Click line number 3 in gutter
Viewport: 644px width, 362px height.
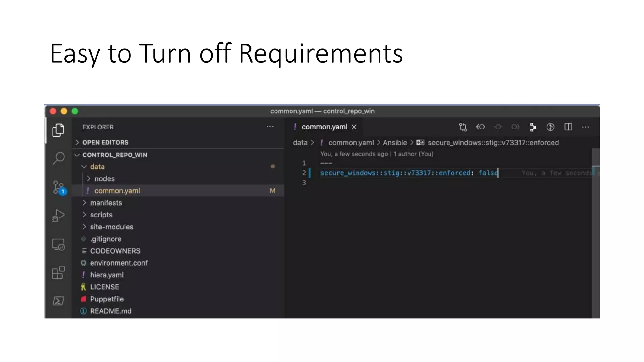point(304,183)
